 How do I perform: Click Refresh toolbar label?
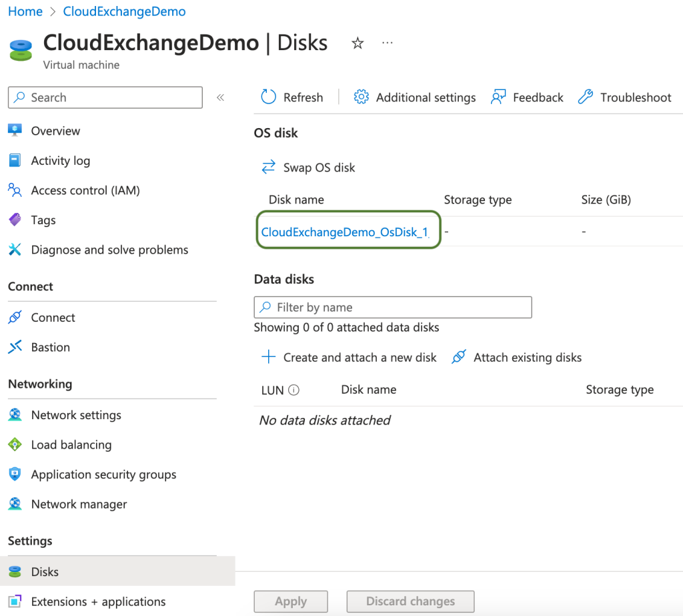[x=303, y=97]
